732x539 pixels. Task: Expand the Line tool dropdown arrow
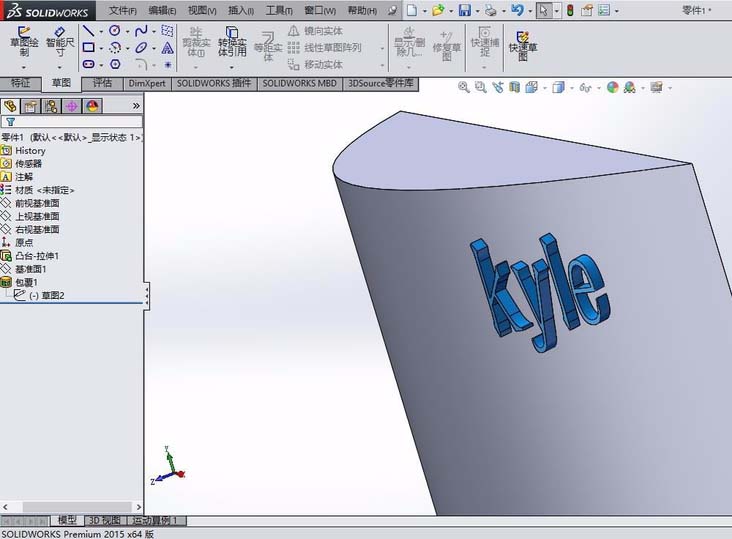point(101,31)
